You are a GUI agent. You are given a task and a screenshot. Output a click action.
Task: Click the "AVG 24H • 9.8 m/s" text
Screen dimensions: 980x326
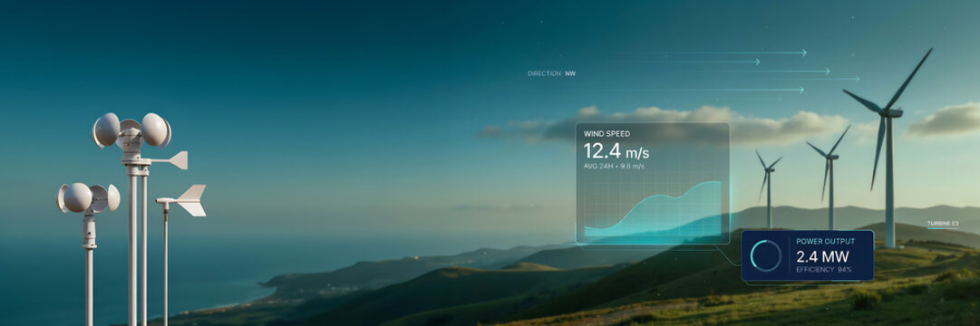tap(614, 166)
